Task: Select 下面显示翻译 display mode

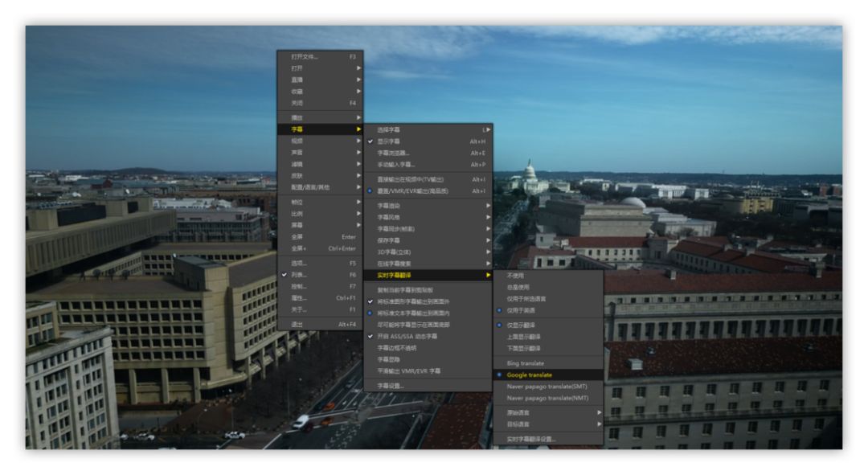Action: coord(523,348)
